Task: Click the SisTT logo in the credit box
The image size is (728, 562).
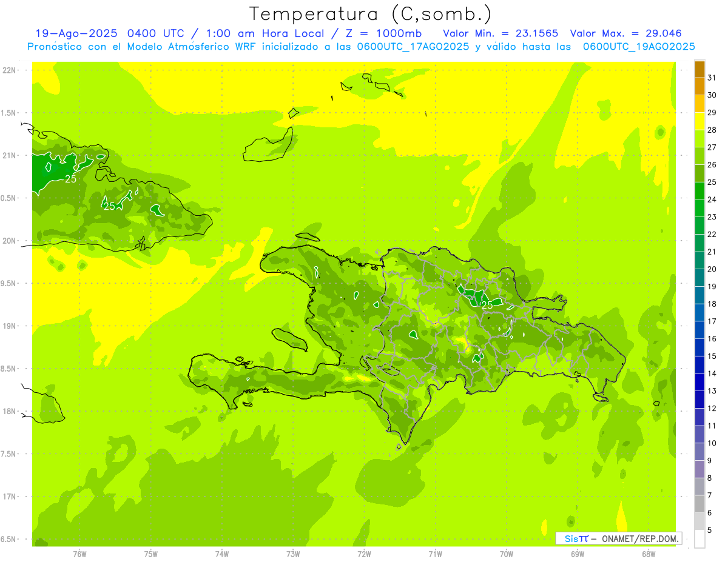Action: [x=576, y=538]
